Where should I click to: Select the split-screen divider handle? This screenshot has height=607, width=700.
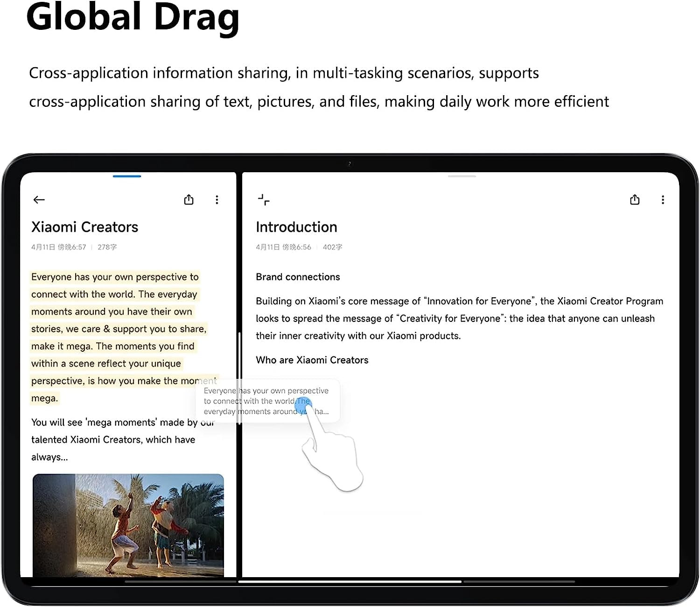tap(239, 378)
